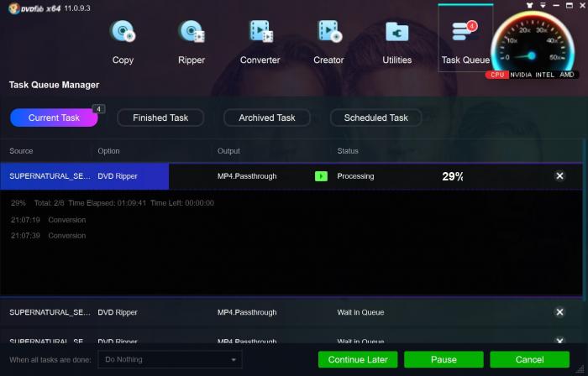Remove the first Wait in Queue task
Image resolution: width=588 pixels, height=376 pixels.
559,312
